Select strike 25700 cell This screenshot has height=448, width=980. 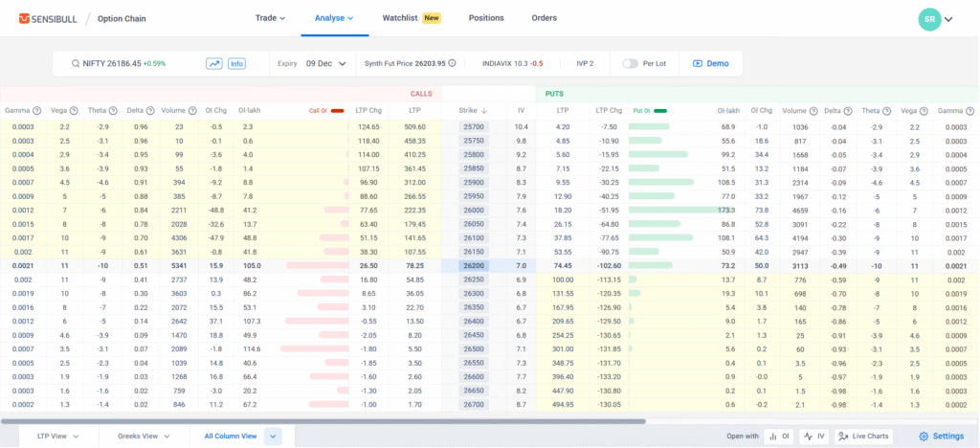[x=473, y=127]
